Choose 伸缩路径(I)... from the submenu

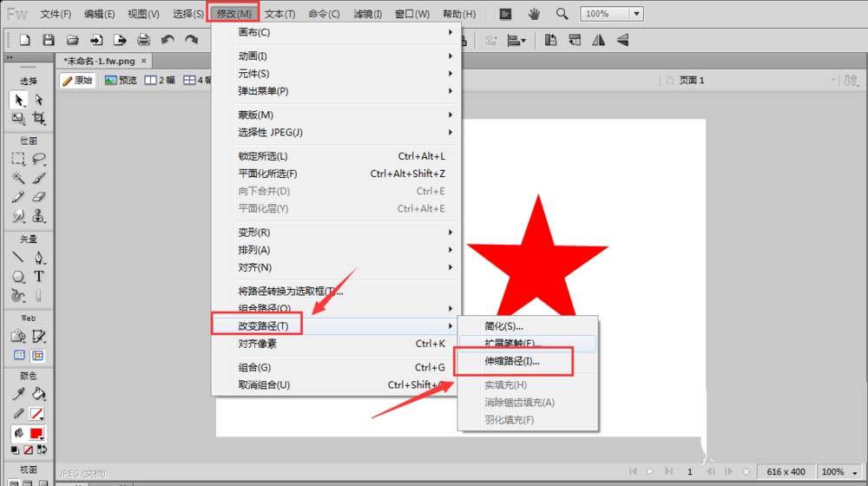(x=512, y=361)
